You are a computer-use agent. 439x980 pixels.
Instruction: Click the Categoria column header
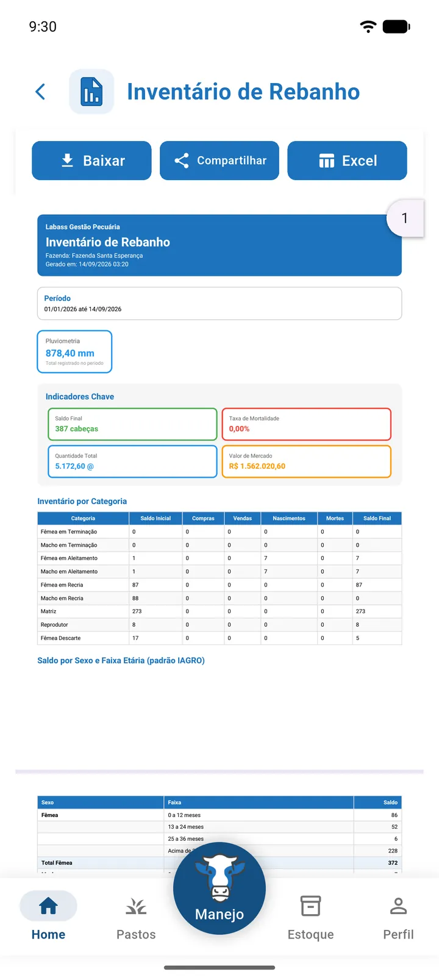tap(83, 518)
